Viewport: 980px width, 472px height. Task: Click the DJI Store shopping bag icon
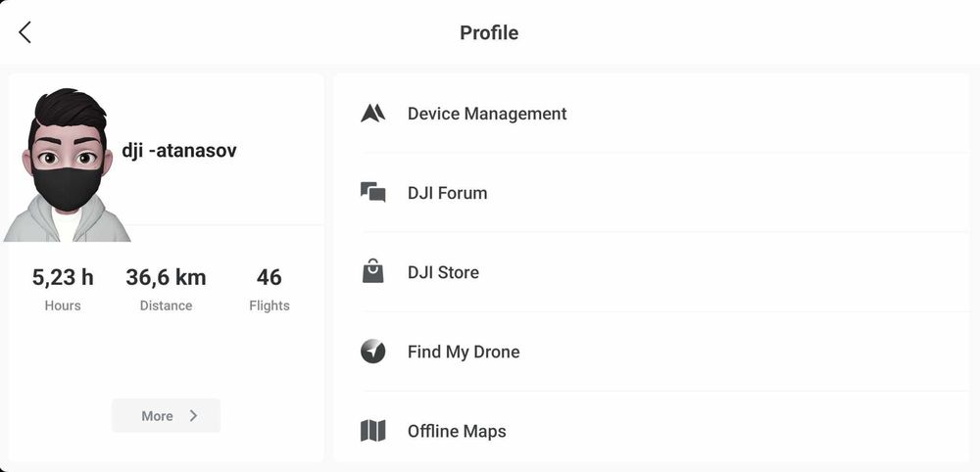[372, 272]
